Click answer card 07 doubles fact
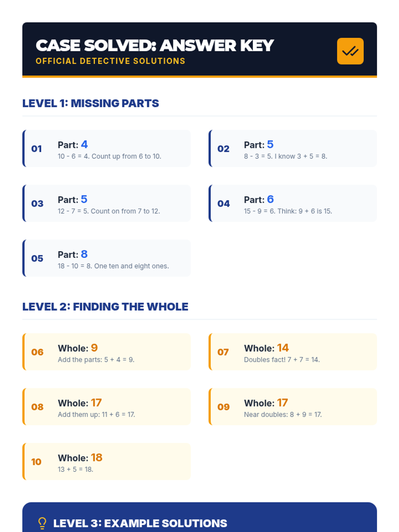This screenshot has width=399, height=532. pyautogui.click(x=293, y=352)
